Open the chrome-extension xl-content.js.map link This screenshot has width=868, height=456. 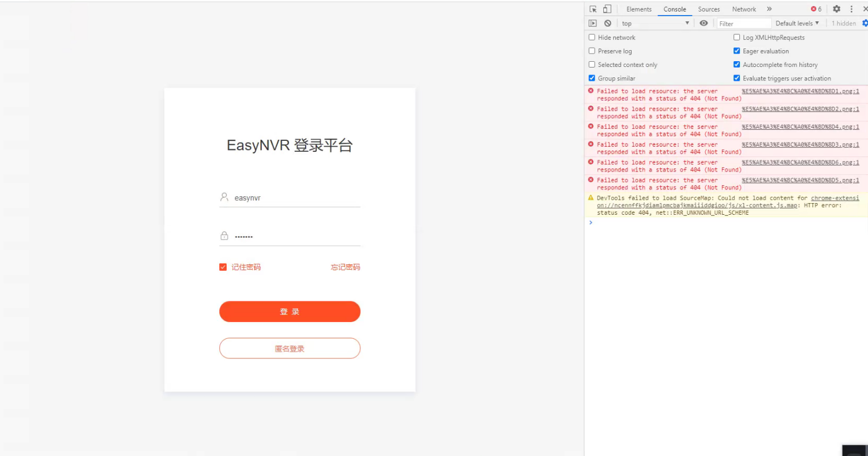pos(728,201)
